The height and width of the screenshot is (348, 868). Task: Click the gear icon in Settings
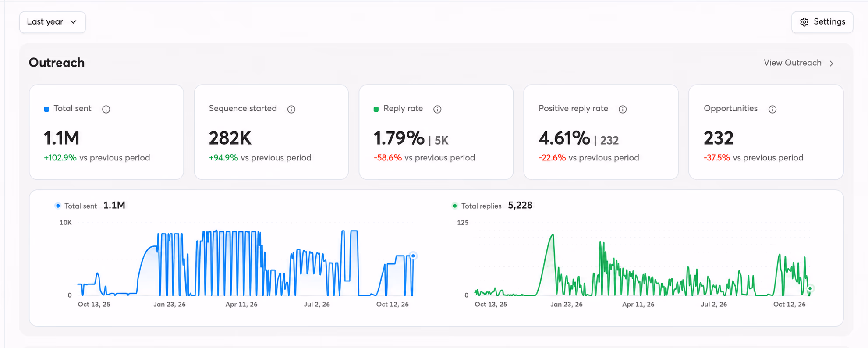click(x=804, y=22)
